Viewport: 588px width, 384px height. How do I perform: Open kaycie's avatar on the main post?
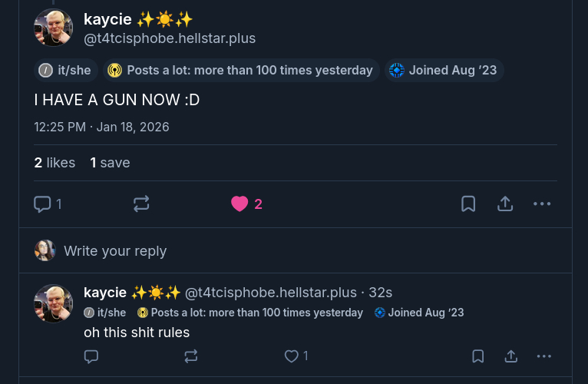point(53,28)
